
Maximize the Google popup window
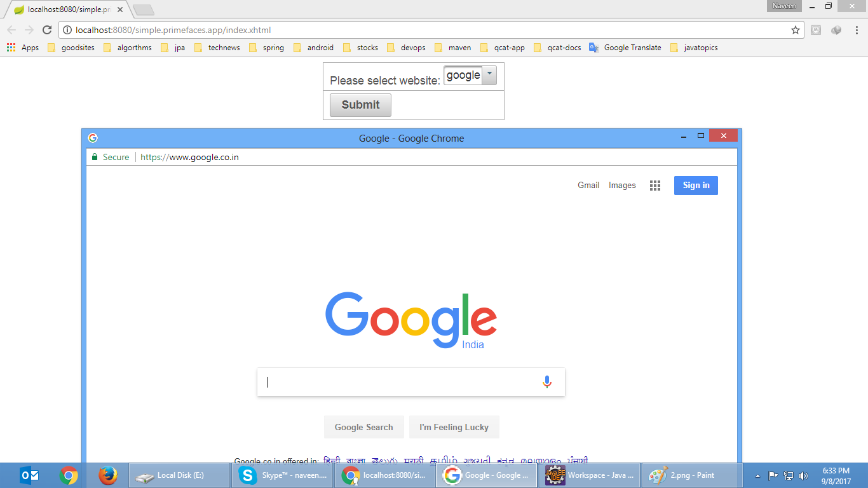click(x=701, y=136)
